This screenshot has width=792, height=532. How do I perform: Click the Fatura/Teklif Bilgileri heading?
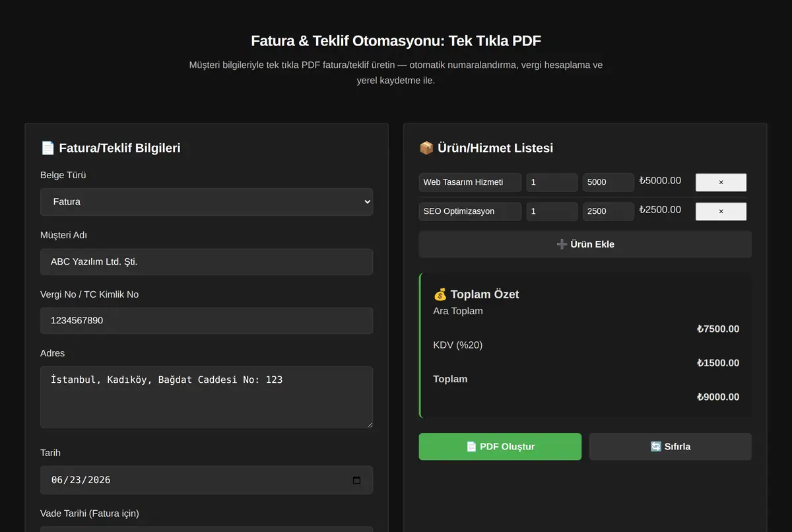110,148
